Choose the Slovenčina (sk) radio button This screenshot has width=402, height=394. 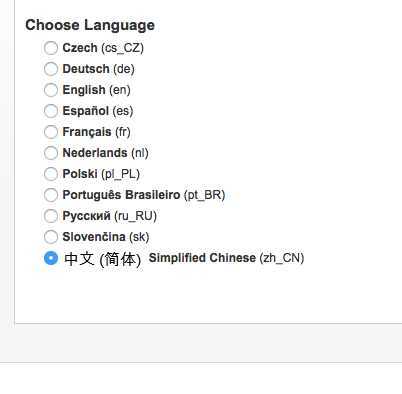(x=51, y=237)
